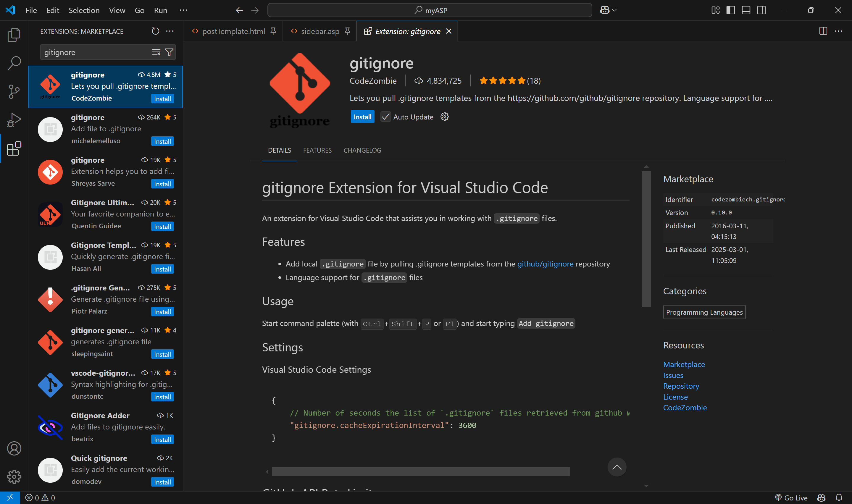The image size is (852, 504).
Task: Open the myASP command center search box
Action: coord(430,10)
